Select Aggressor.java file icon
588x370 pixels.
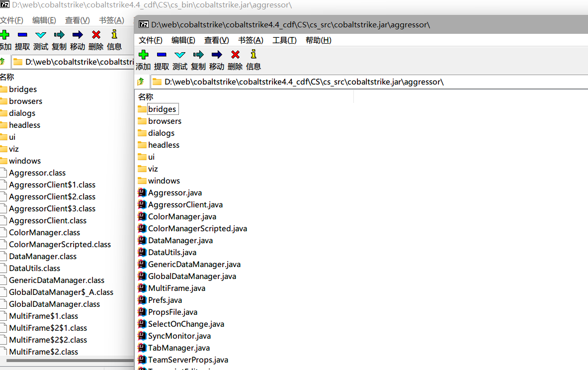[142, 192]
